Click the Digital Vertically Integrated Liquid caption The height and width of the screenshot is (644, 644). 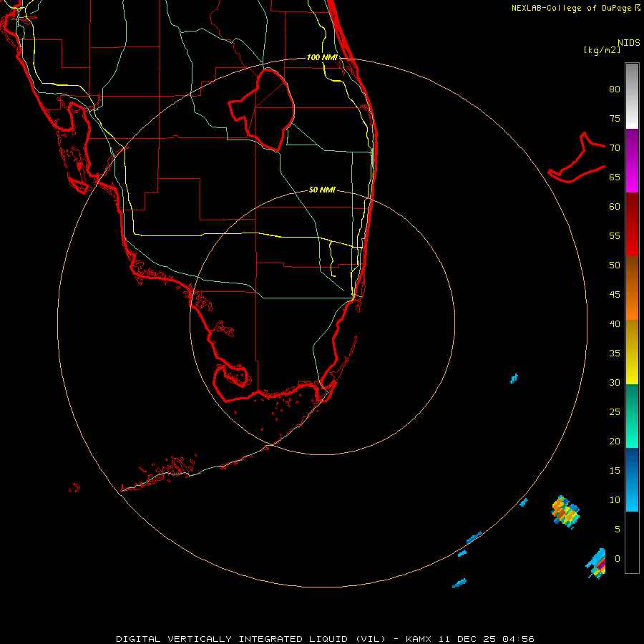pyautogui.click(x=325, y=639)
